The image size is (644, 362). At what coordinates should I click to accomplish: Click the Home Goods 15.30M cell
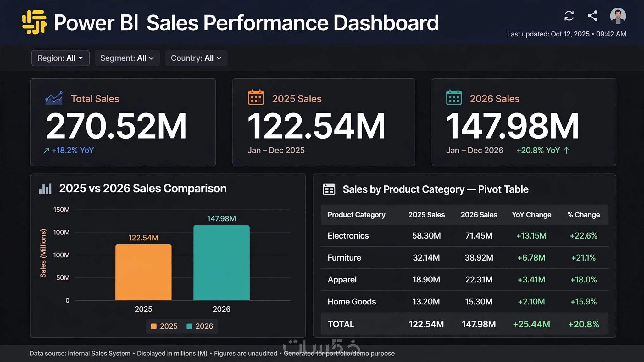pos(479,302)
